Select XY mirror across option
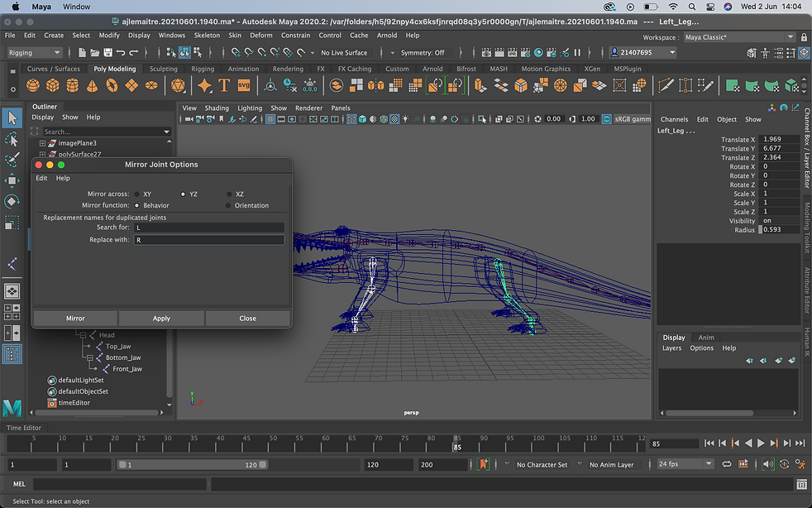 coord(136,194)
